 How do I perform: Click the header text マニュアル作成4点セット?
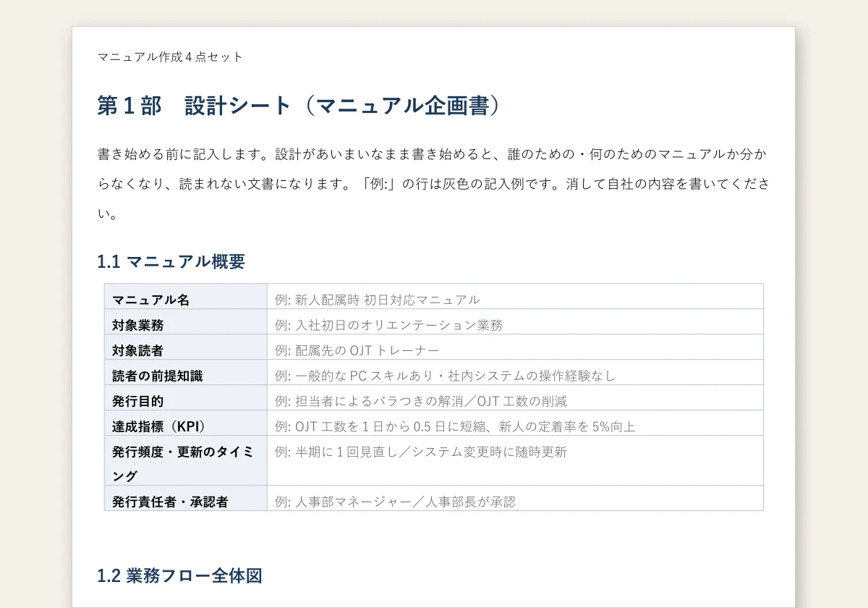click(170, 56)
